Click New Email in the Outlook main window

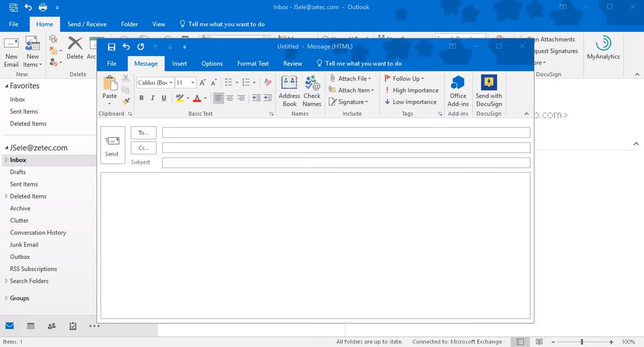11,52
